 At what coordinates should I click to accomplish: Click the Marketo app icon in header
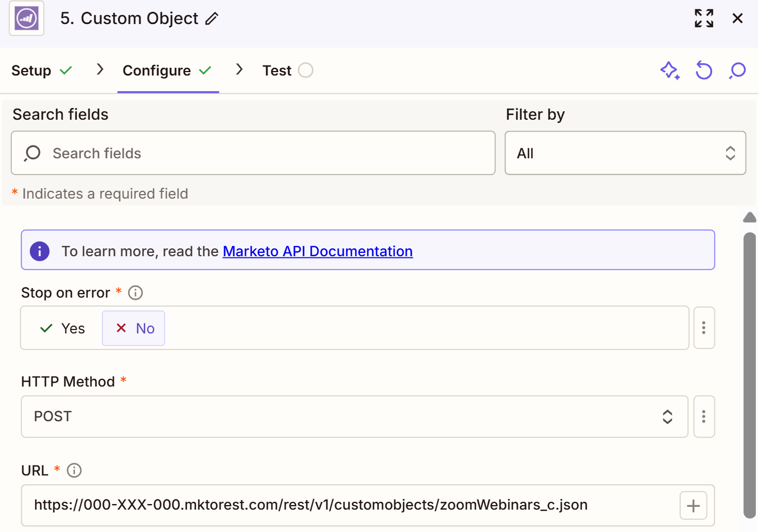(x=26, y=18)
